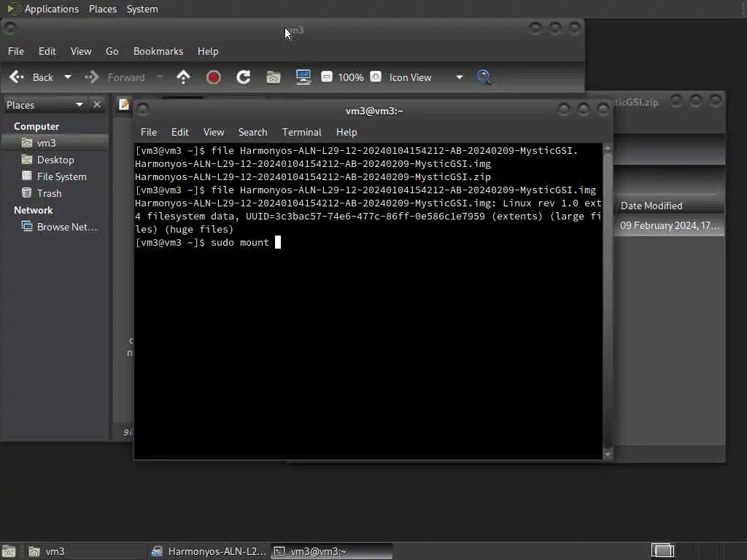Open the Bookmarks menu

pos(158,51)
